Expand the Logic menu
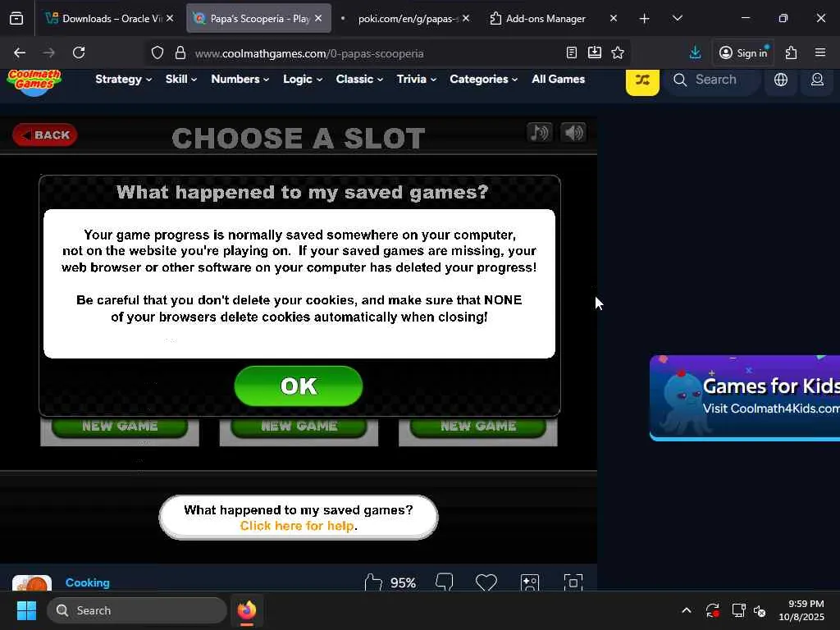Screen dimensions: 840x630 pos(303,80)
